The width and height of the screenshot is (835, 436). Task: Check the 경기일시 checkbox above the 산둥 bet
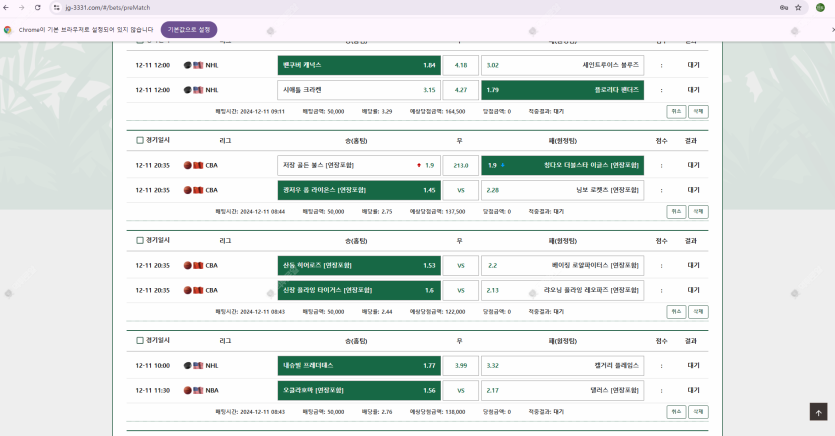tap(139, 240)
